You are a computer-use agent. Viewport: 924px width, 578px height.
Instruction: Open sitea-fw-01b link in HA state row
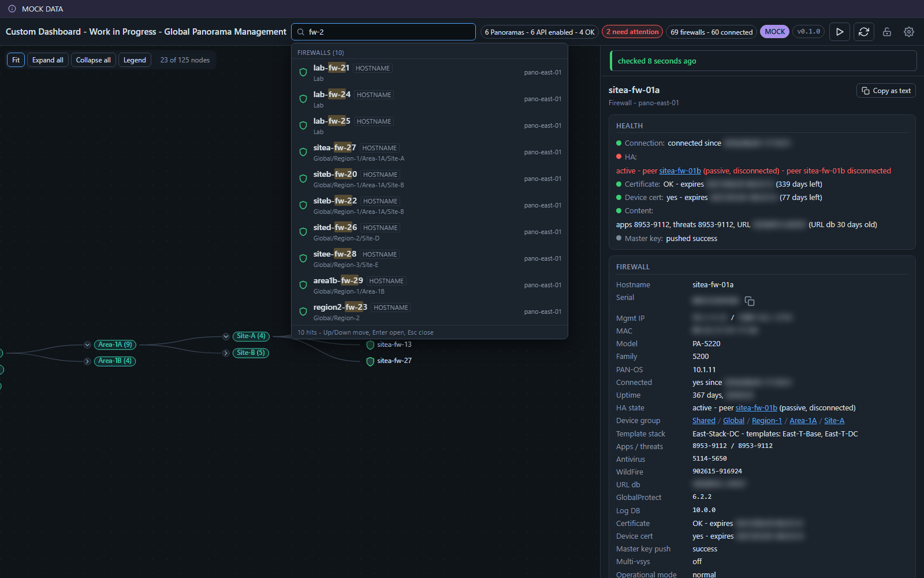(756, 408)
